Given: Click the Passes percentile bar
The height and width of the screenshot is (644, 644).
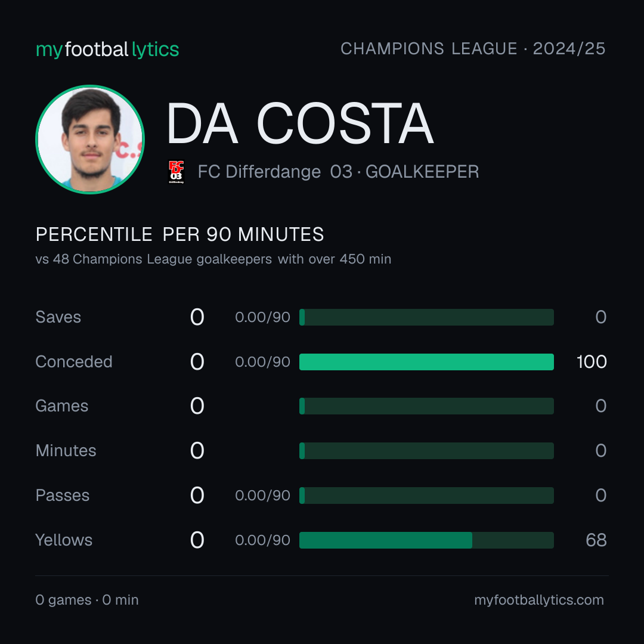Looking at the screenshot, I should pos(426,496).
